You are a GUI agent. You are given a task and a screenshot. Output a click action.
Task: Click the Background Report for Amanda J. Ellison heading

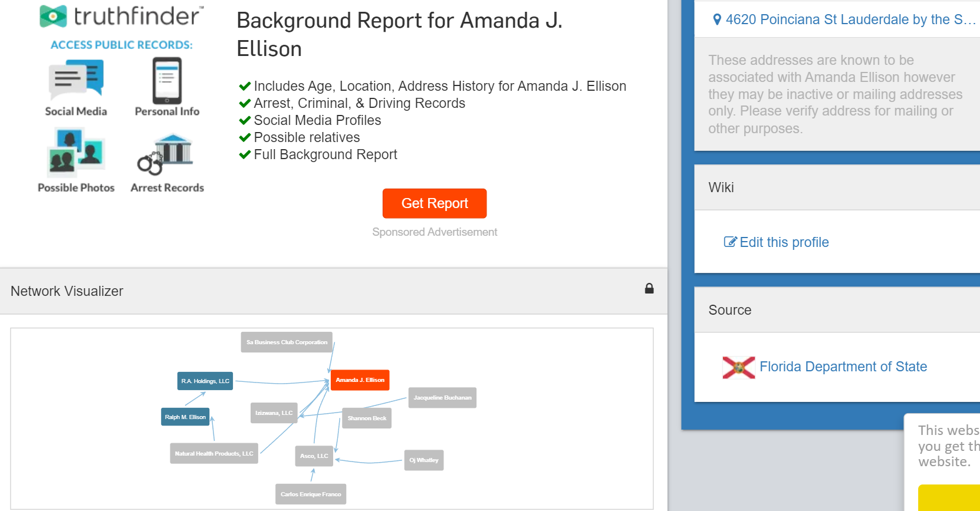(x=400, y=35)
